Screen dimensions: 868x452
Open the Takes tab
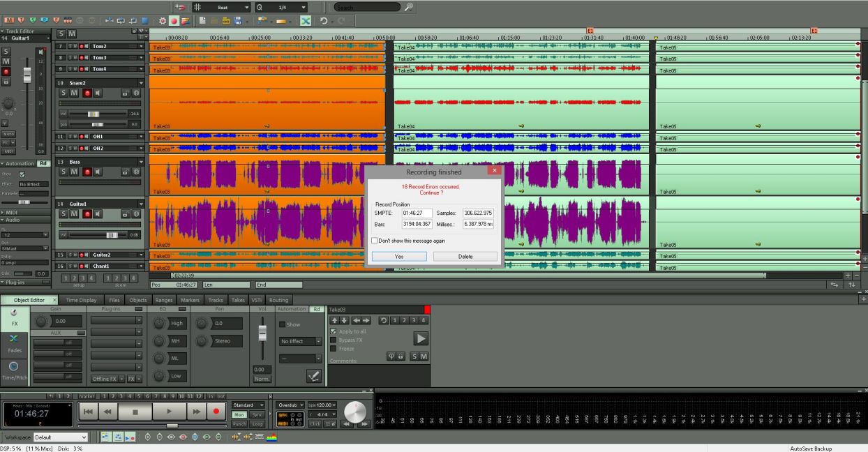(238, 300)
